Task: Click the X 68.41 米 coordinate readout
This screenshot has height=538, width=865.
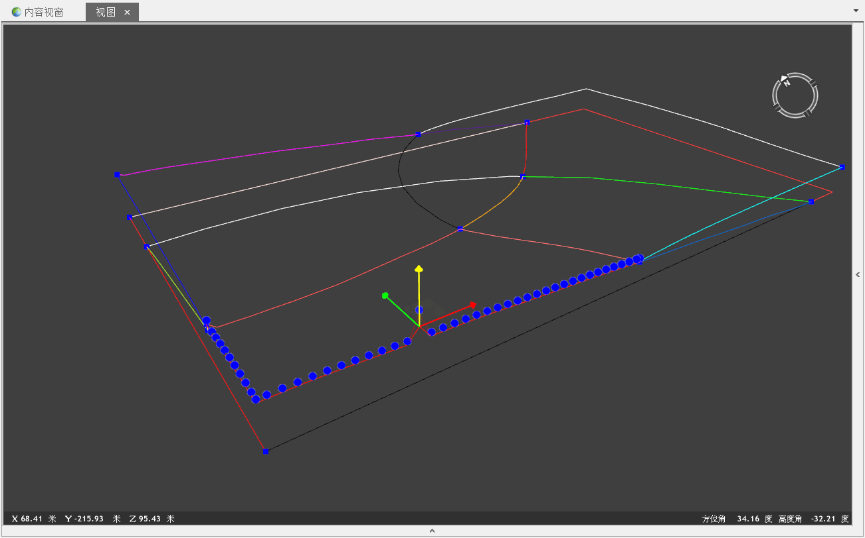Action: [34, 519]
